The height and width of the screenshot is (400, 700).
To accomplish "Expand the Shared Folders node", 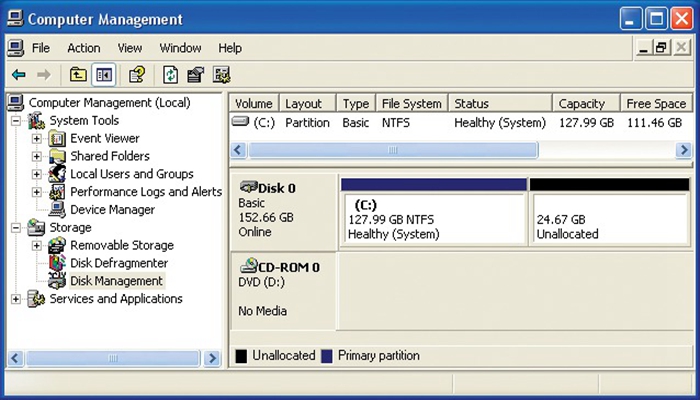I will [37, 157].
